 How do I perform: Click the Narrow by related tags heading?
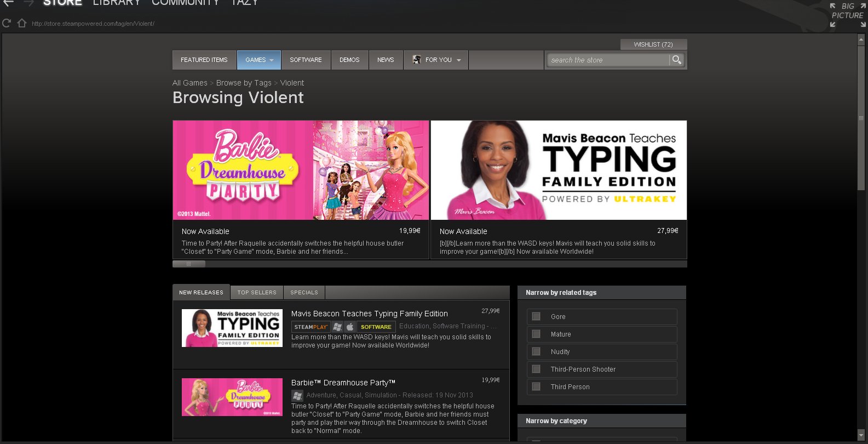click(x=561, y=293)
